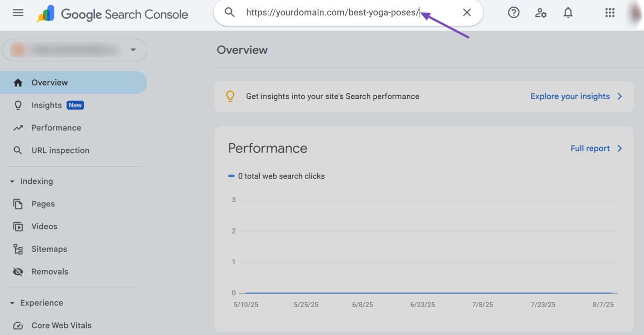Expand the property selector dropdown
644x335 pixels.
coord(133,50)
